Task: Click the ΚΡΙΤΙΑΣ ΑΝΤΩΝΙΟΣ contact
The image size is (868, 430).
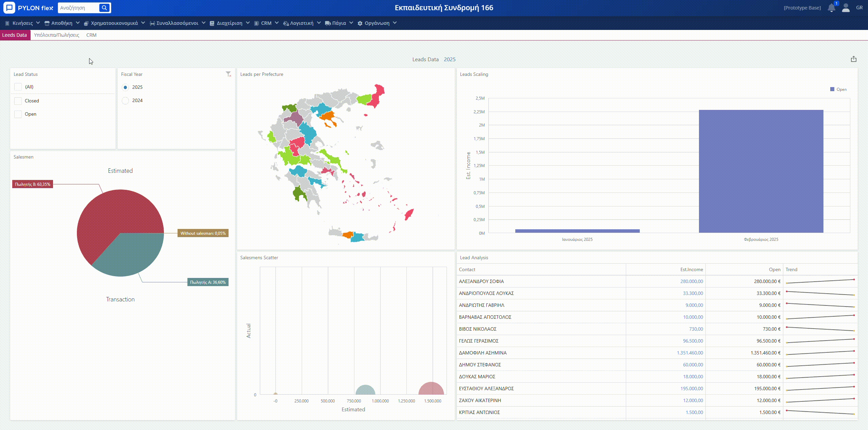Action: pos(479,412)
